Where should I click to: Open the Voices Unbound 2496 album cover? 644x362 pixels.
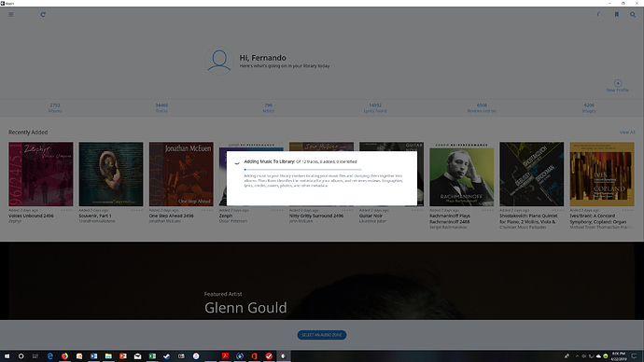(x=41, y=174)
